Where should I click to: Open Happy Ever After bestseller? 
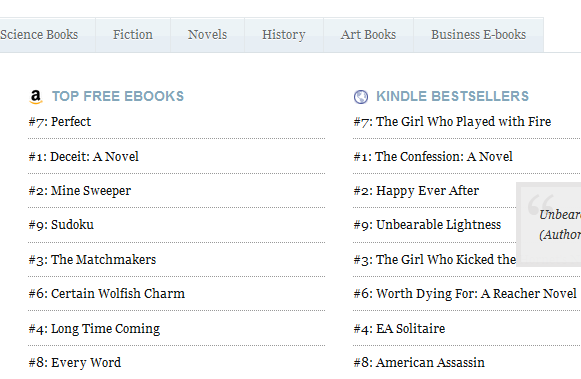[416, 191]
